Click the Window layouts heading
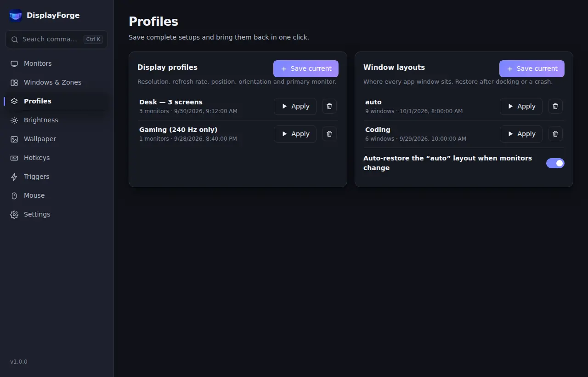 [x=394, y=67]
